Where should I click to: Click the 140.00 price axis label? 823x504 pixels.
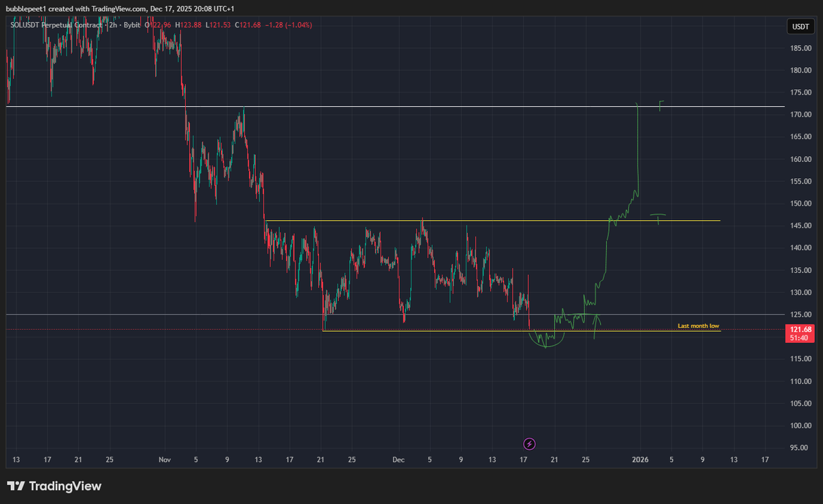[x=801, y=248]
